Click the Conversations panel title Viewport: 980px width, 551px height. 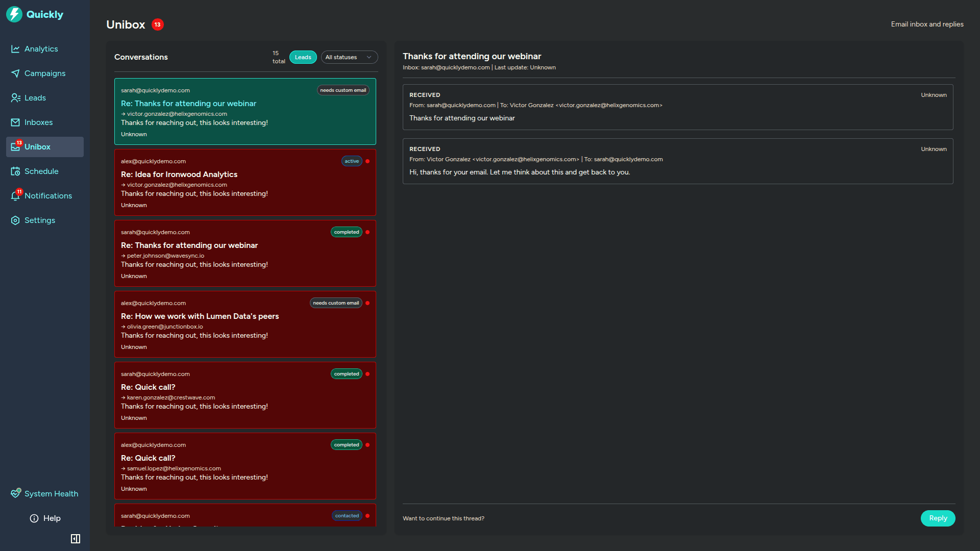[141, 57]
